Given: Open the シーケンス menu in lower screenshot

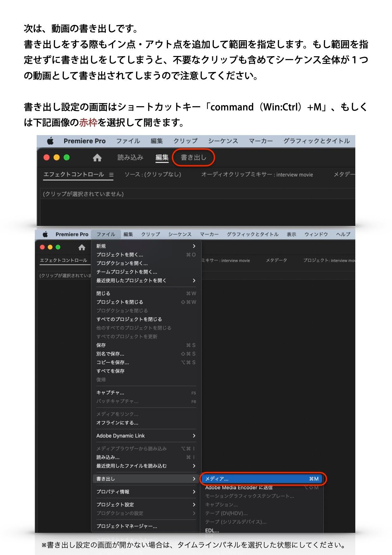Looking at the screenshot, I should coord(180,234).
